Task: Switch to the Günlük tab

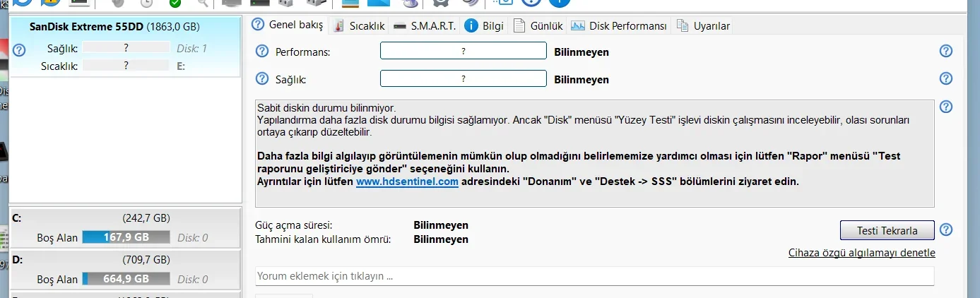Action: [538, 25]
